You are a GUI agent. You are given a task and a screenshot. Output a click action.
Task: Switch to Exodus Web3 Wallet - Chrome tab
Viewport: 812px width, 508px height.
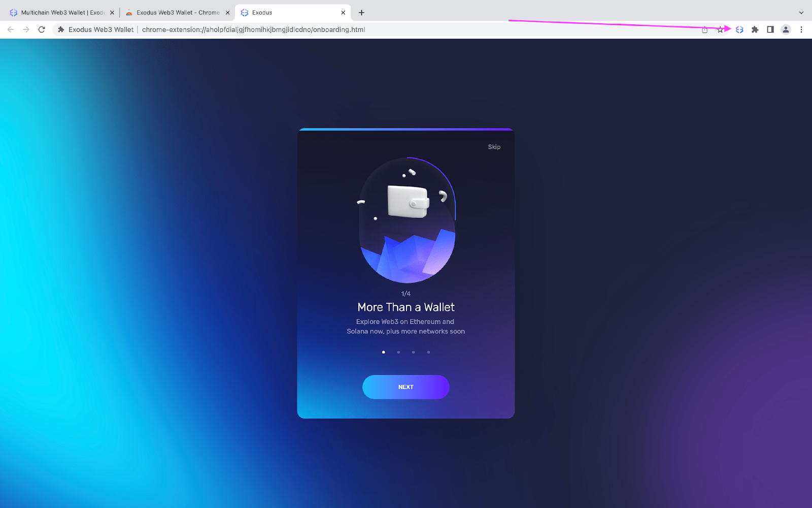[x=177, y=13]
